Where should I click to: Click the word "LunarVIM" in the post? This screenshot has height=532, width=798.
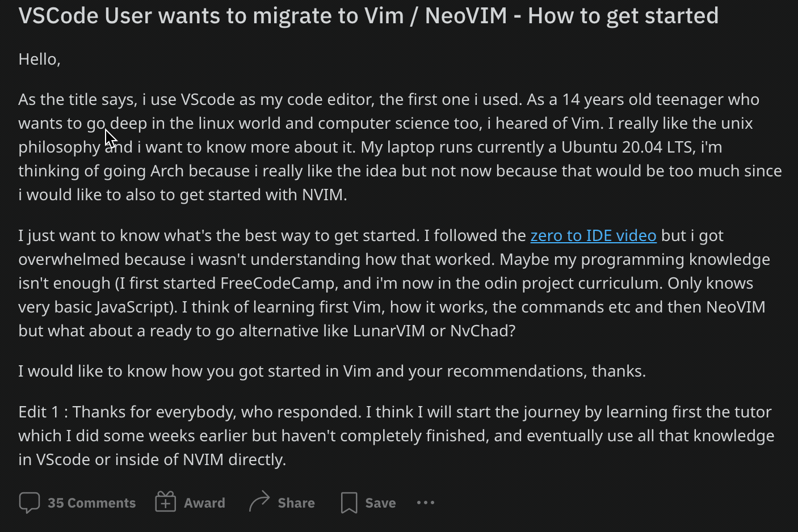(389, 331)
